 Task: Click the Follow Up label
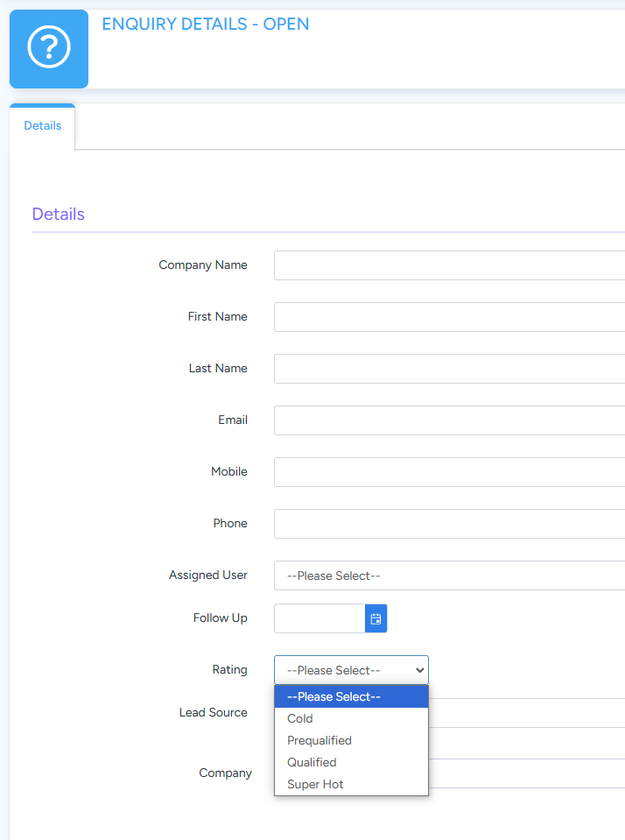(x=220, y=618)
